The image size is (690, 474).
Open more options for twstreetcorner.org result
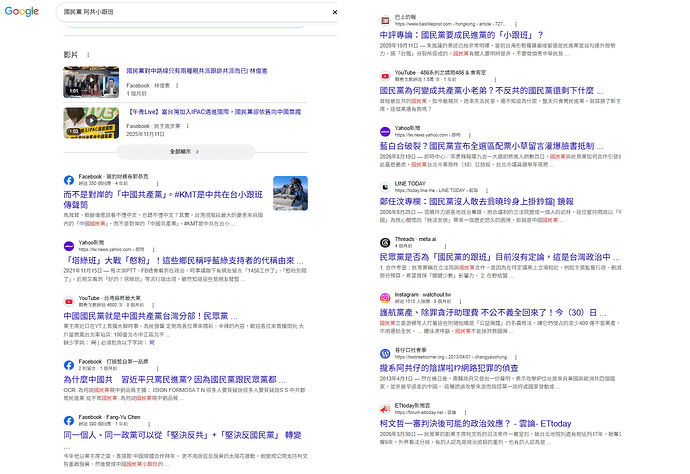click(515, 357)
